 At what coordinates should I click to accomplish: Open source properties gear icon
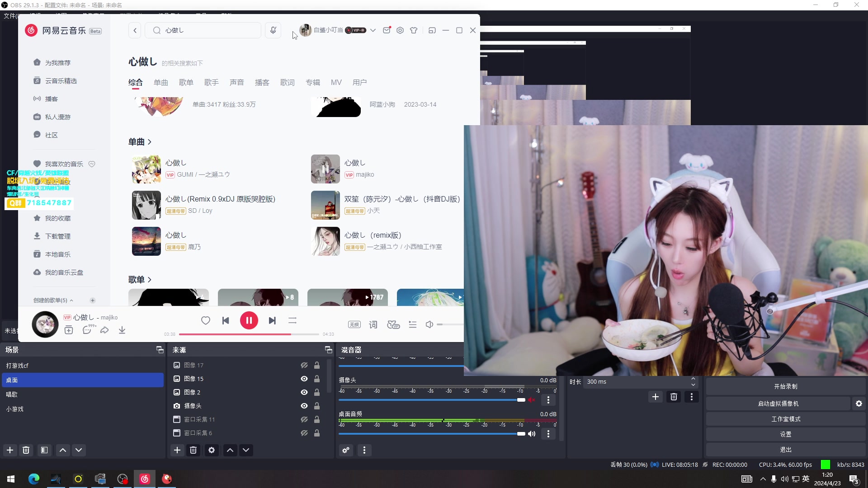pyautogui.click(x=212, y=450)
